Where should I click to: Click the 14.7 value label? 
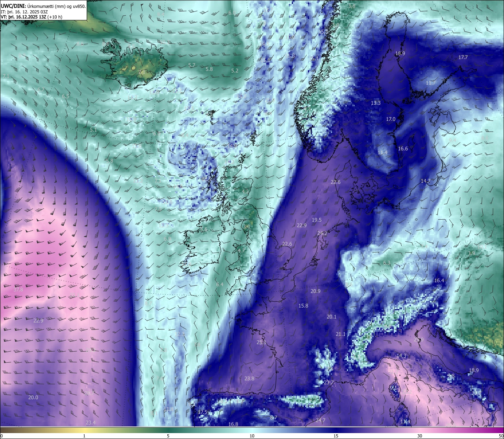tap(425, 181)
